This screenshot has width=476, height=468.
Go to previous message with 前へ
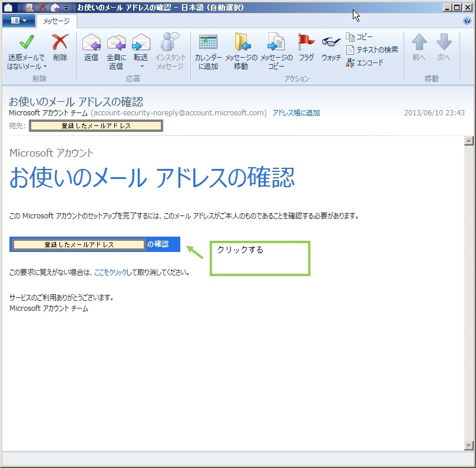coord(419,48)
